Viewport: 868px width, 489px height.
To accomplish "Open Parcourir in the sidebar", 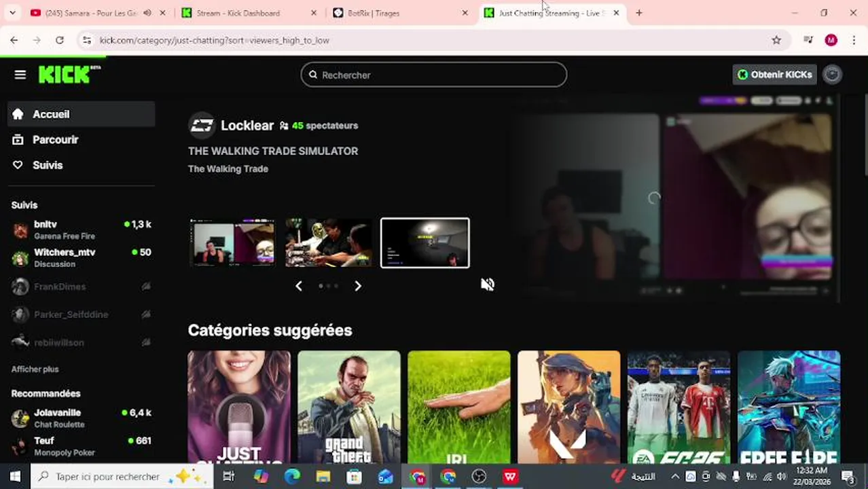I will click(82, 139).
